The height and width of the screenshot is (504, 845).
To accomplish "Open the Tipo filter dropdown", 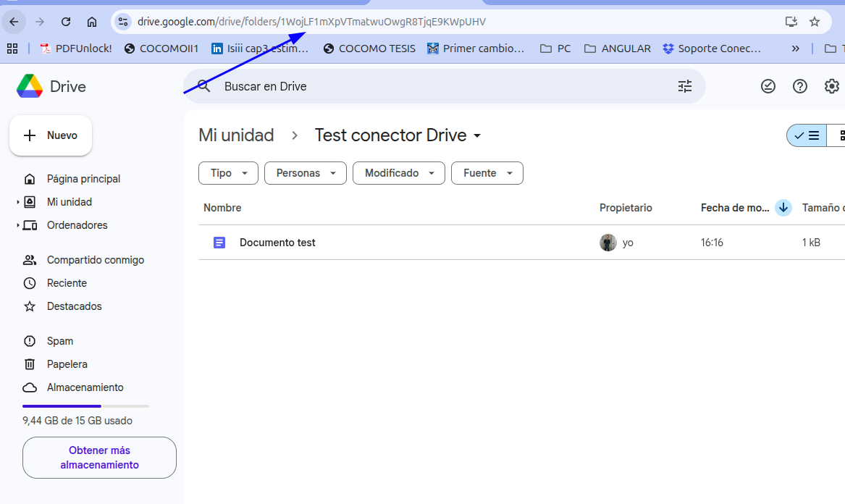I will point(229,173).
